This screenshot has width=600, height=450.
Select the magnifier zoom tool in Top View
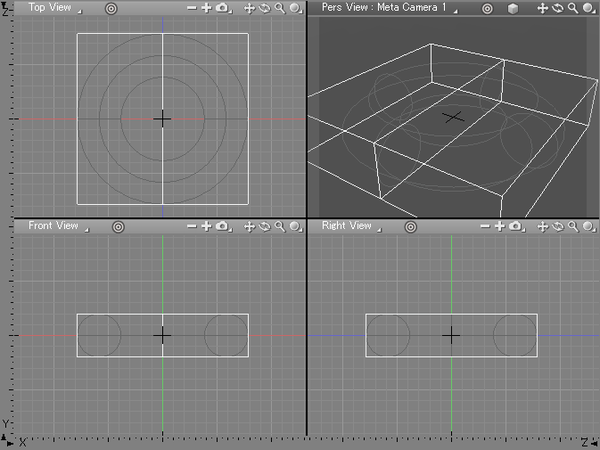(x=280, y=8)
